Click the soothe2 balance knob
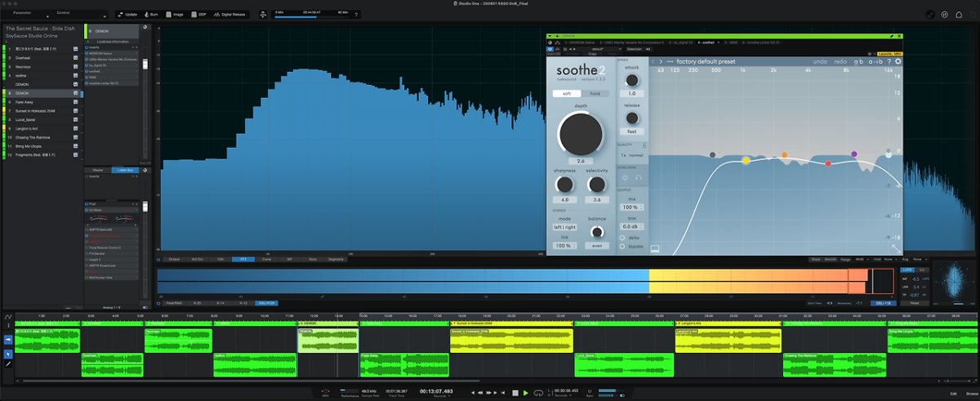980x401 pixels. click(x=596, y=232)
